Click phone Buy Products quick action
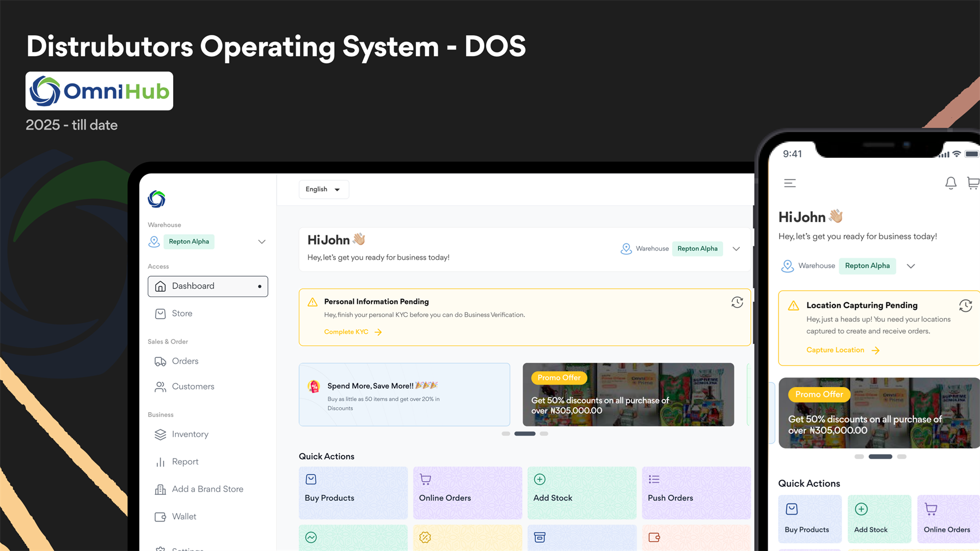Image resolution: width=980 pixels, height=551 pixels. pyautogui.click(x=810, y=519)
